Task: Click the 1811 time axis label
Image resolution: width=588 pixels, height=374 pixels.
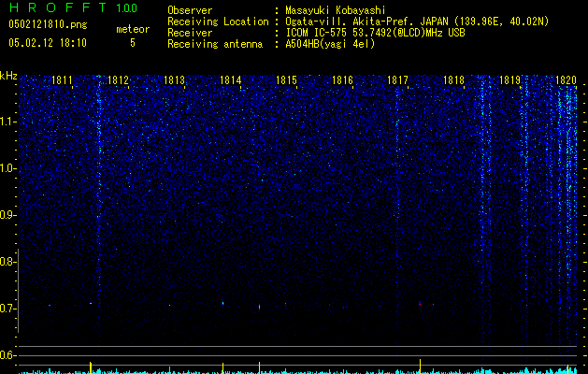Action: coord(62,79)
